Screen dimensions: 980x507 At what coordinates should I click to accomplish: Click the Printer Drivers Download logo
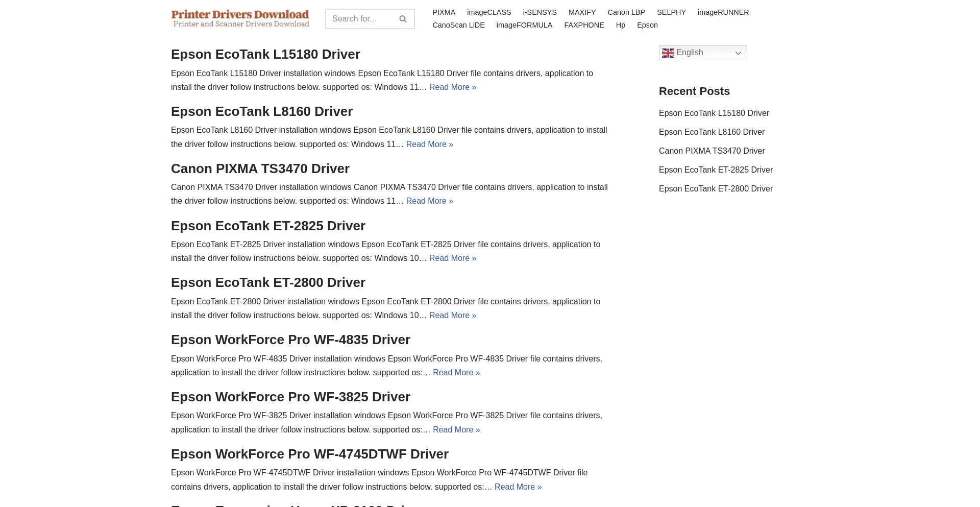pos(240,18)
